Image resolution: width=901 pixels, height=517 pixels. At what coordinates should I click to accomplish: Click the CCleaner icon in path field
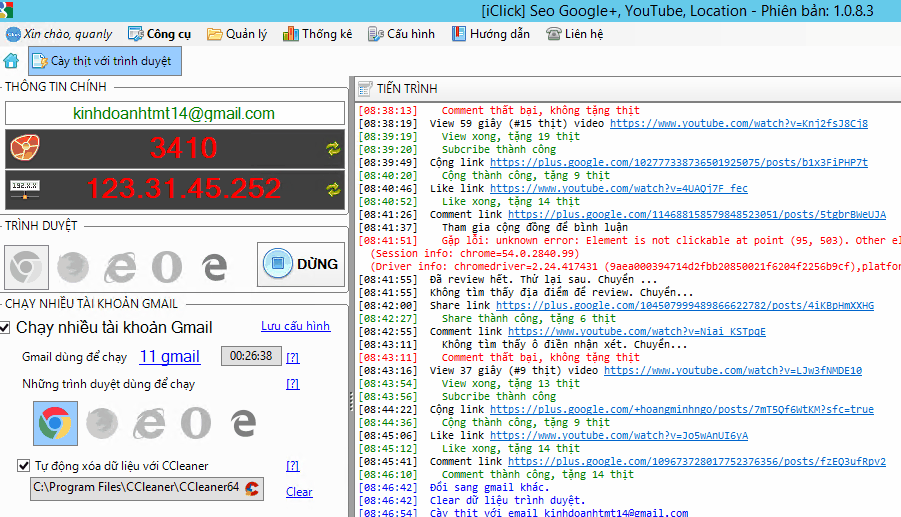tap(252, 488)
